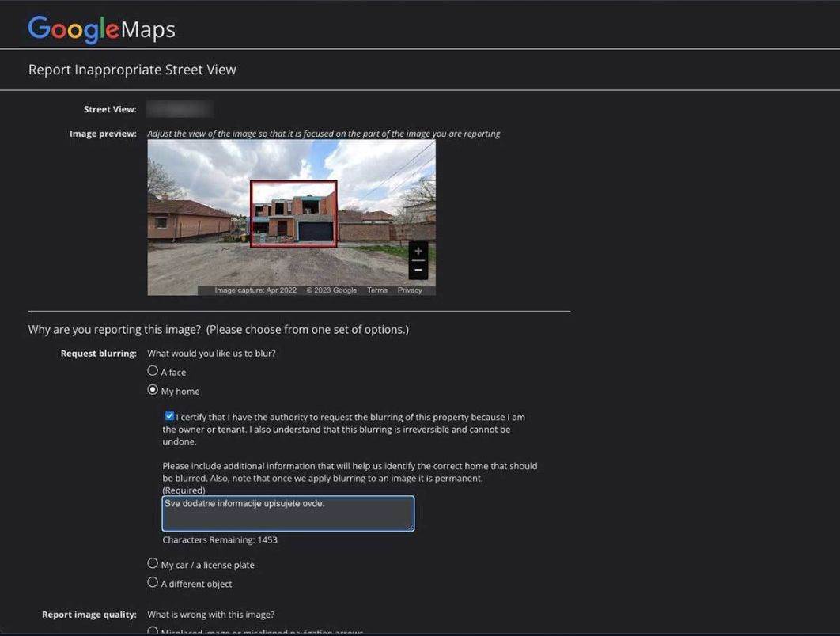Viewport: 840px width, 636px height.
Task: Choose 'My car / a license plate' option
Action: pos(152,562)
